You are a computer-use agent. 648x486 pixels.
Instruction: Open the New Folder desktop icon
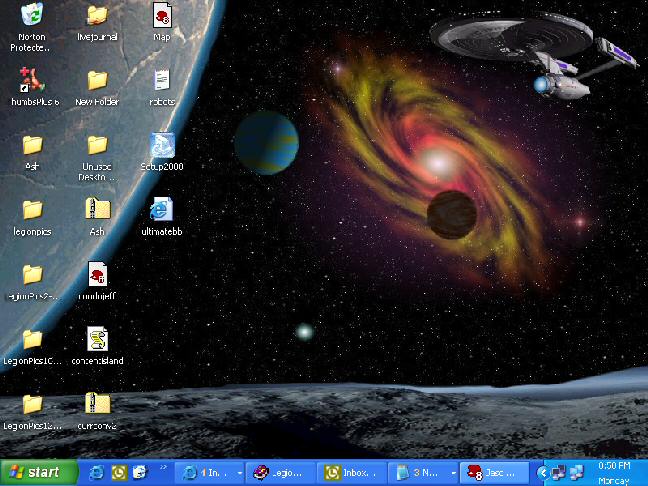click(x=98, y=80)
